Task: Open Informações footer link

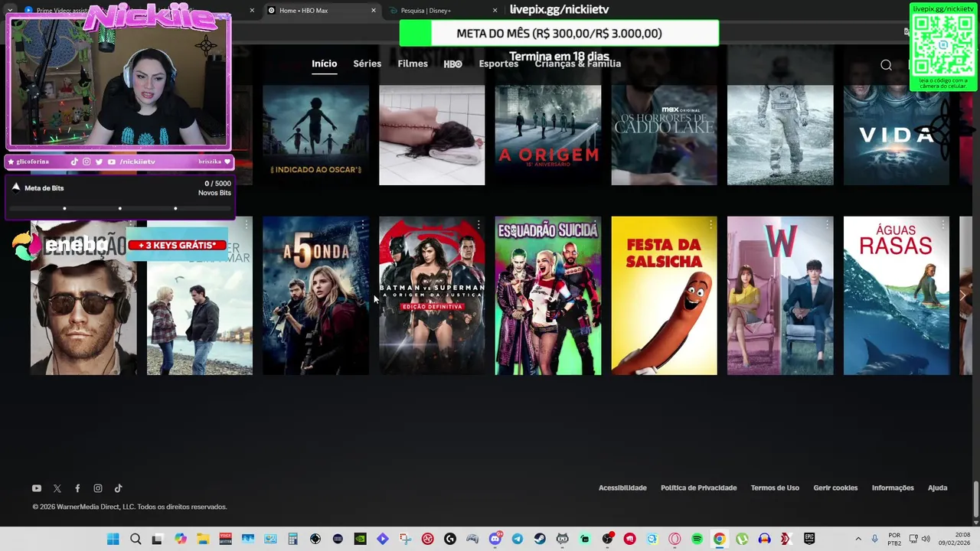Action: tap(893, 487)
